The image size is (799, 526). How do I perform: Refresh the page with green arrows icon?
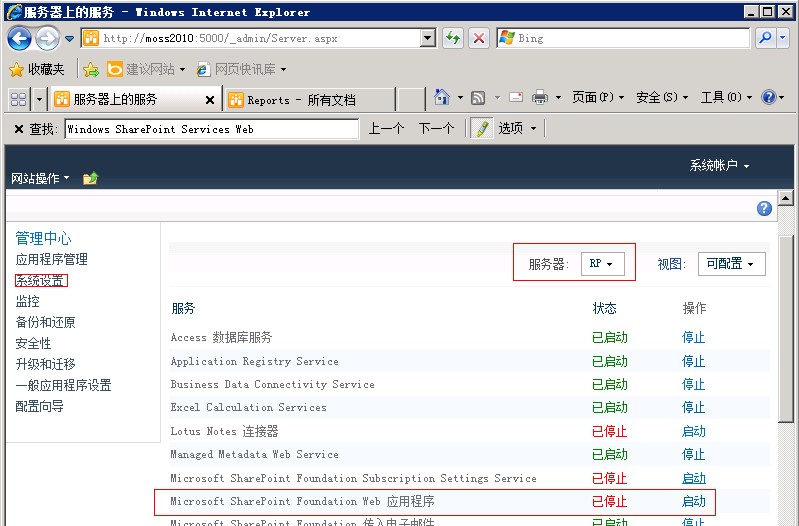click(x=452, y=38)
